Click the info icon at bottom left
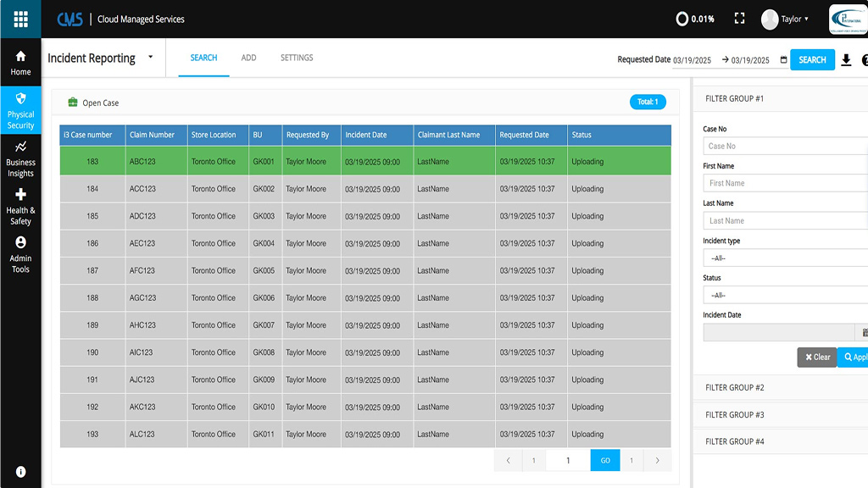Viewport: 868px width, 488px height. click(19, 471)
